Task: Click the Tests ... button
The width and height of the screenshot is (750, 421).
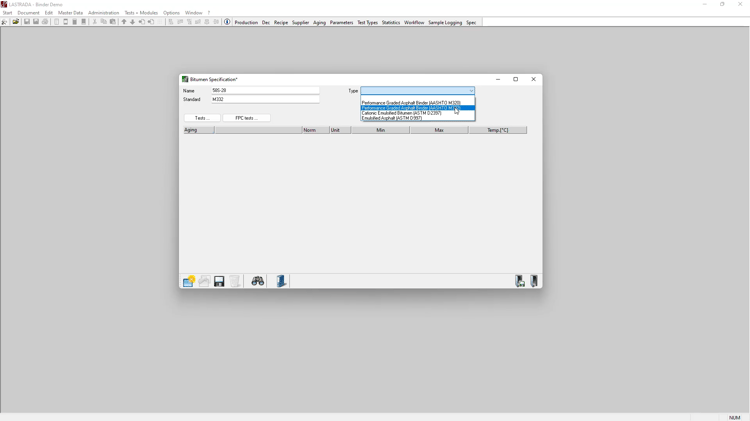Action: tap(202, 118)
